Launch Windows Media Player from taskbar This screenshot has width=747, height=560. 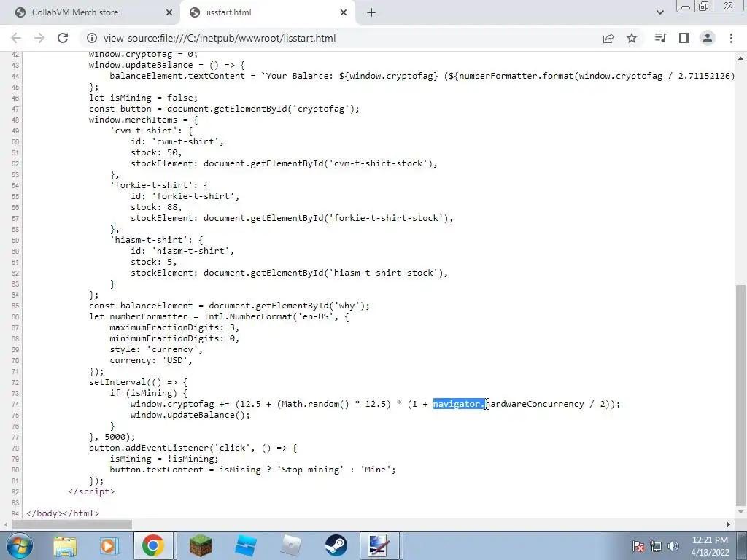(x=109, y=545)
